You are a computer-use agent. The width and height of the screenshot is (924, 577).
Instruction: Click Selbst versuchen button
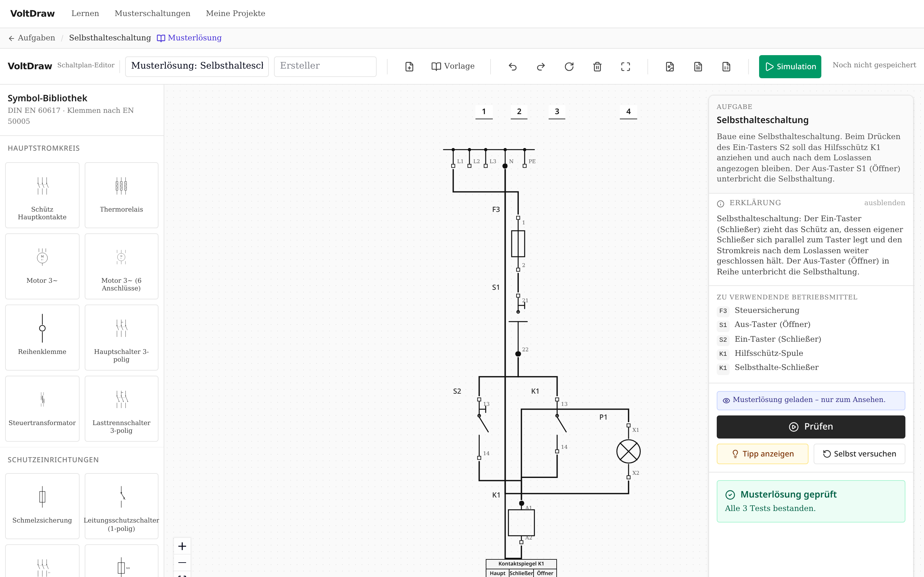(x=859, y=454)
